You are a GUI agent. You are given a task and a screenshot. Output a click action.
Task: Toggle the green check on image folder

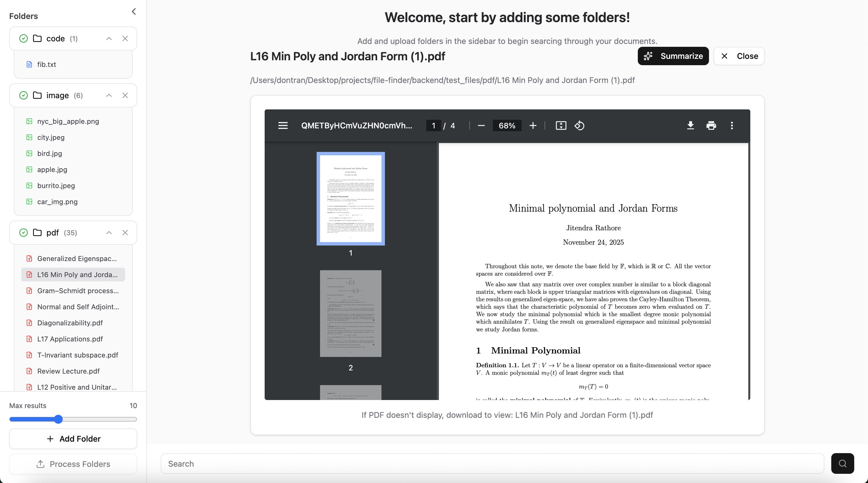pos(23,95)
